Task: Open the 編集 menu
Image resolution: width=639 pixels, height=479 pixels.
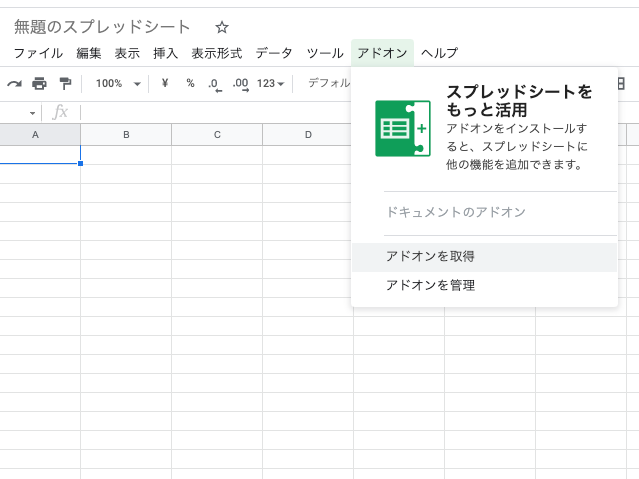Action: click(x=88, y=53)
